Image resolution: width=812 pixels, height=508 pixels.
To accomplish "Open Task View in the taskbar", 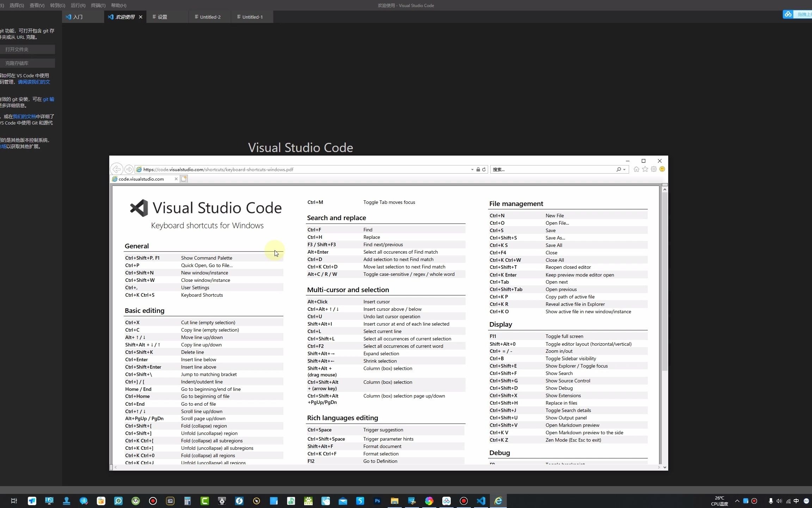I will coord(14,501).
